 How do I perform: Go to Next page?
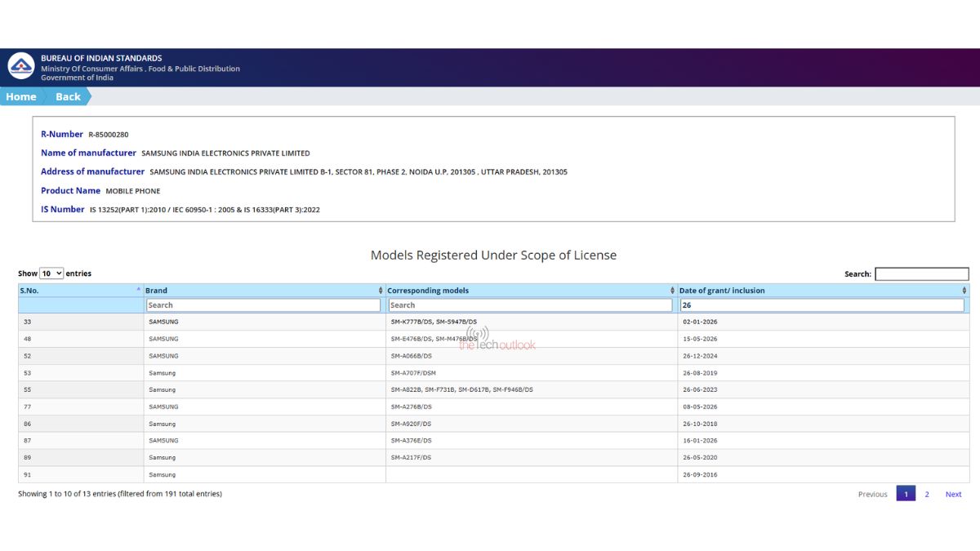click(x=953, y=494)
